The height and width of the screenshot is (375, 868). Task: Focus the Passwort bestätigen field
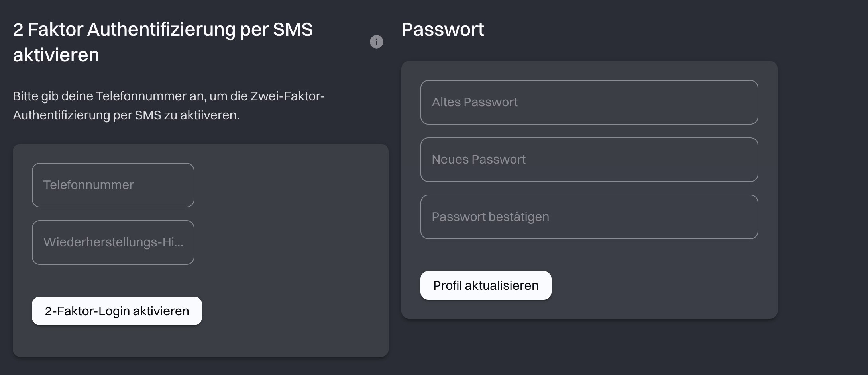589,217
